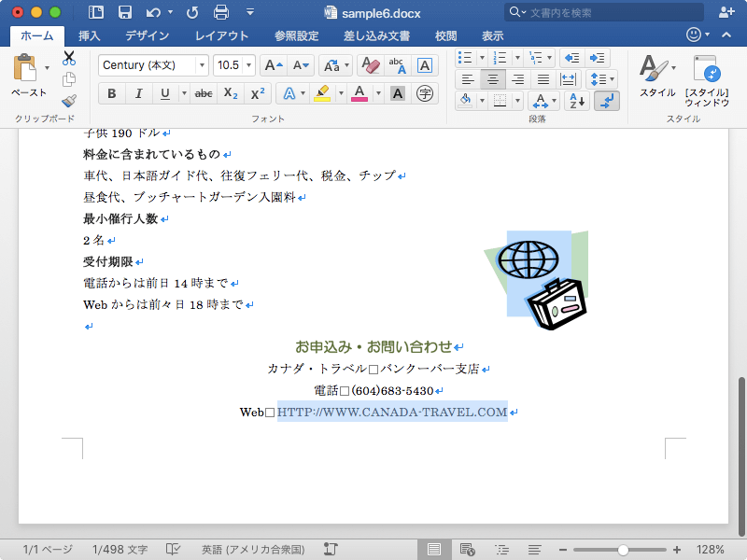
Task: Clear all formatting with eraser A icon
Action: pos(370,65)
